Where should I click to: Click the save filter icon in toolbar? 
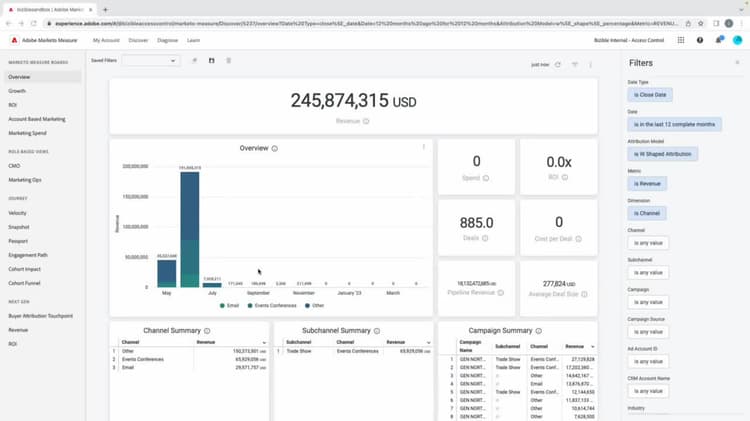click(x=211, y=61)
